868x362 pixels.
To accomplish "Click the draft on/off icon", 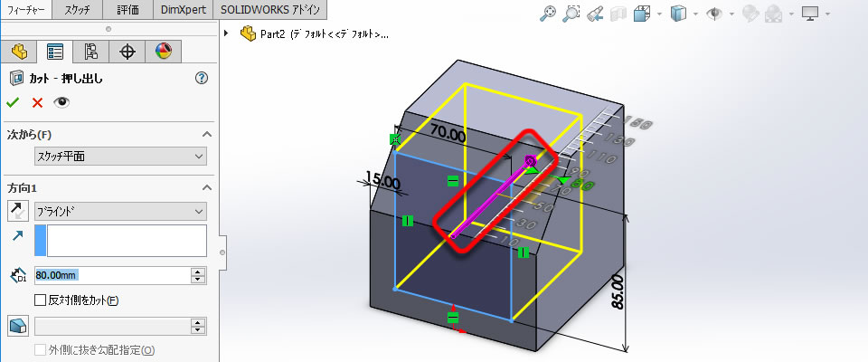I will pos(18,326).
